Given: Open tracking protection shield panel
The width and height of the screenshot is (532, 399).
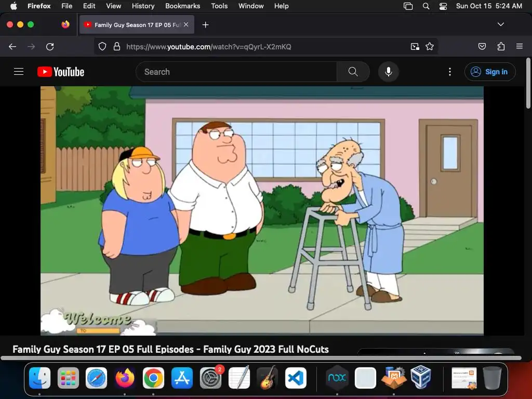Looking at the screenshot, I should pyautogui.click(x=102, y=46).
